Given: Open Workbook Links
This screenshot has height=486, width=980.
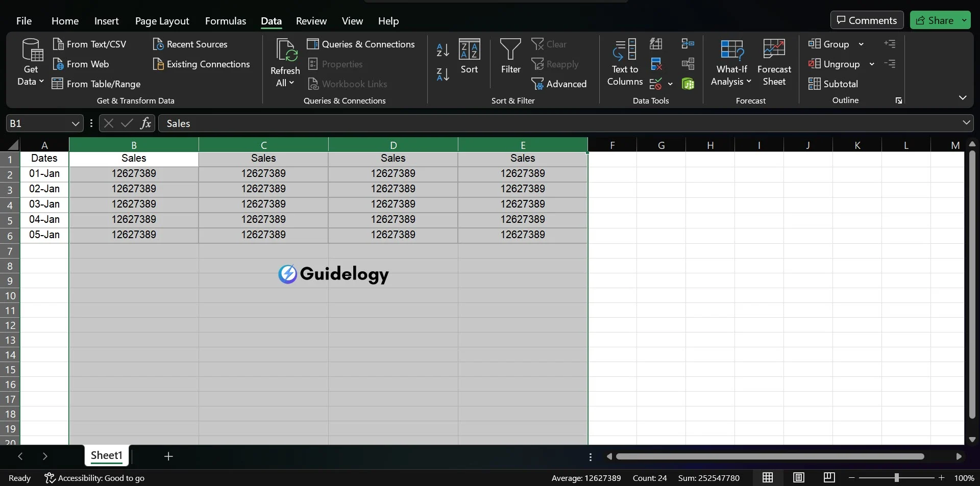Looking at the screenshot, I should click(348, 84).
